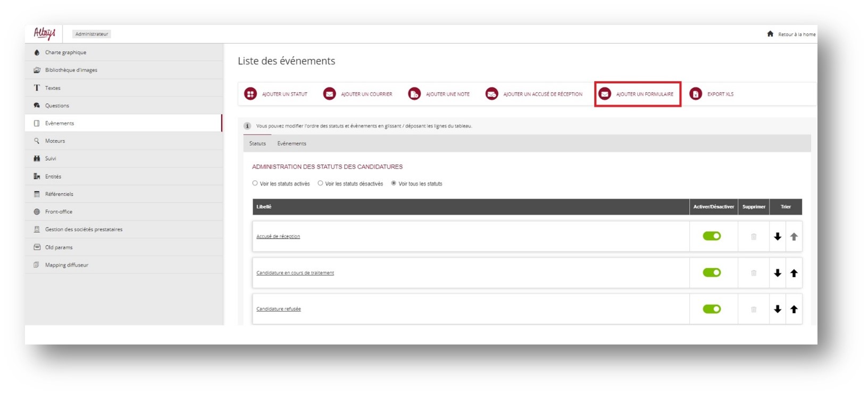Click the Ajouter un statut icon
Image resolution: width=868 pixels, height=395 pixels.
250,94
